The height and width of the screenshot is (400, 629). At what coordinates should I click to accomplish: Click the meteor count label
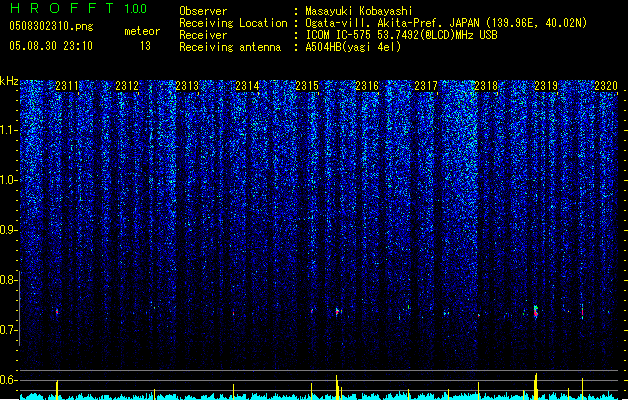click(x=142, y=31)
